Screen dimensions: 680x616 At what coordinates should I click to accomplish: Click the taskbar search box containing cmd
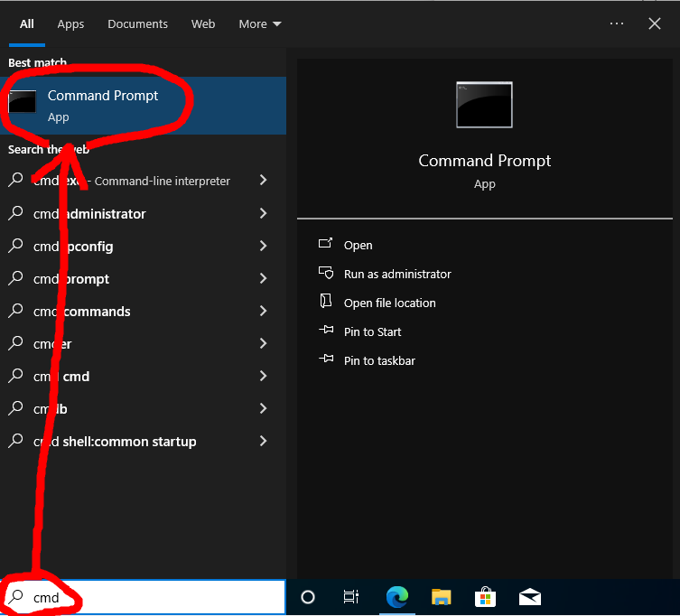tap(143, 597)
